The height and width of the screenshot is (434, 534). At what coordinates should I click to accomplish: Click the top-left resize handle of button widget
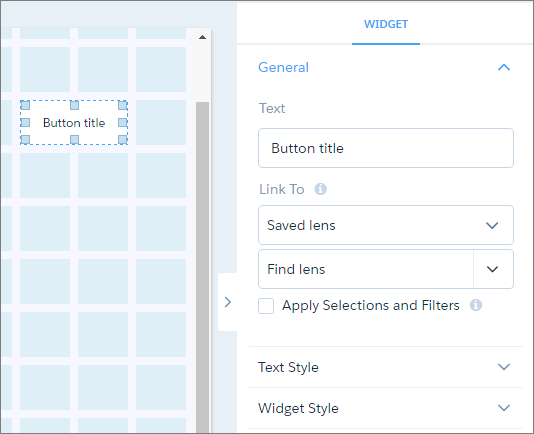coord(25,105)
